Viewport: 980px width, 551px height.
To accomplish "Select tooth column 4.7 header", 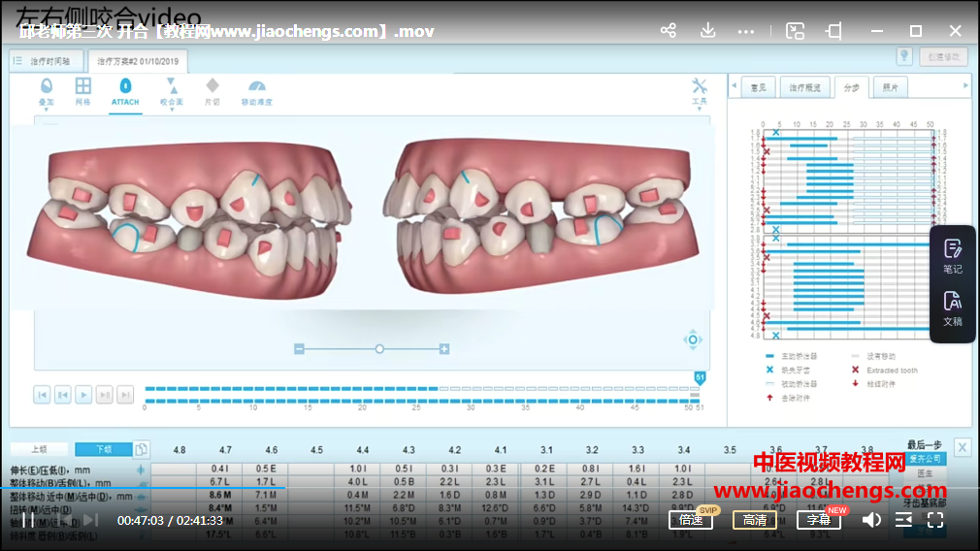I will [x=225, y=450].
